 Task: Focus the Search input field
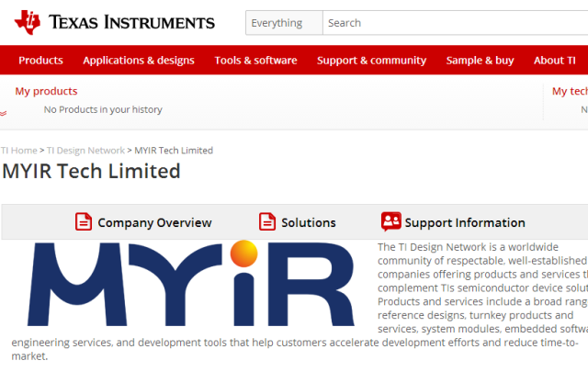456,23
